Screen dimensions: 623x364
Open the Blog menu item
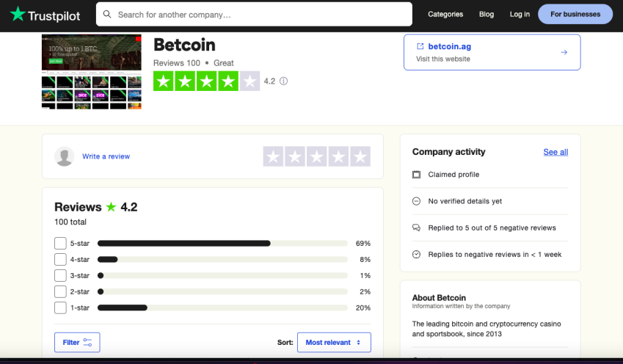pos(487,14)
